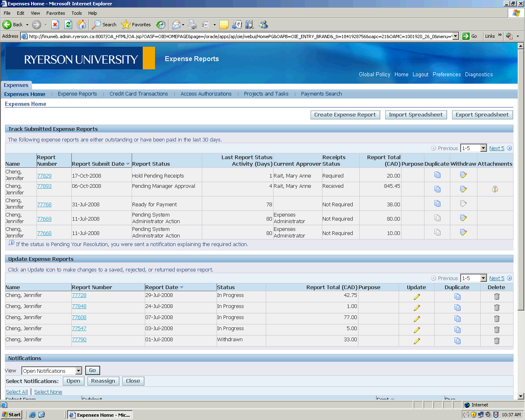Open the 1-5 range dropdown in Update Expense Reports
This screenshot has height=420, width=525.
pos(483,278)
